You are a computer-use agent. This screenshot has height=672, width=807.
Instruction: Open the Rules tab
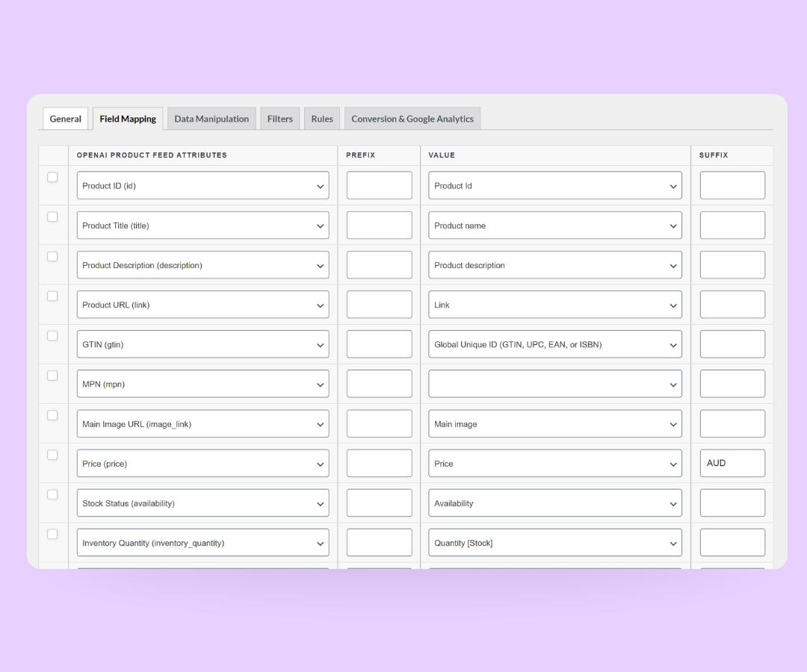322,119
